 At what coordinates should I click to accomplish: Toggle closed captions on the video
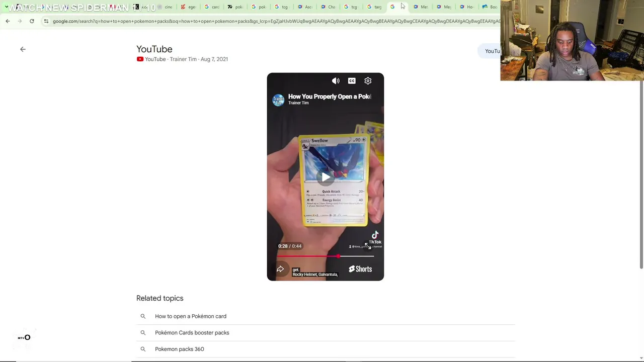[352, 81]
